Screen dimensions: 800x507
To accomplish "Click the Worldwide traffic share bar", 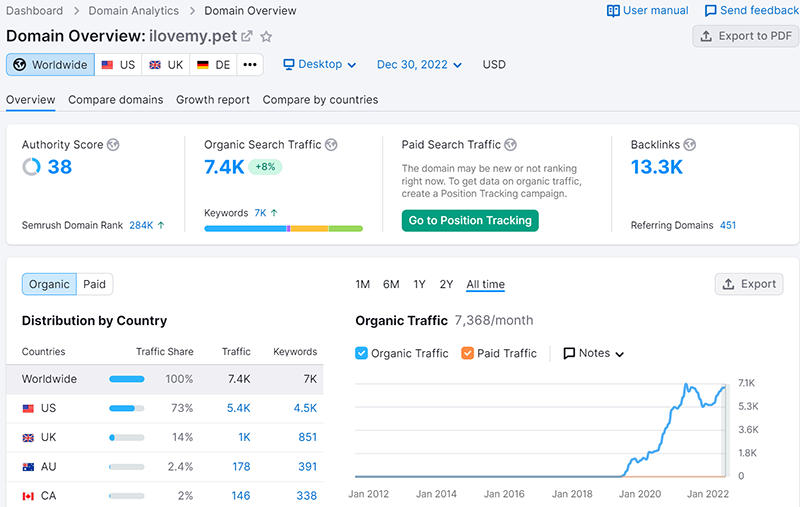I will coord(127,379).
